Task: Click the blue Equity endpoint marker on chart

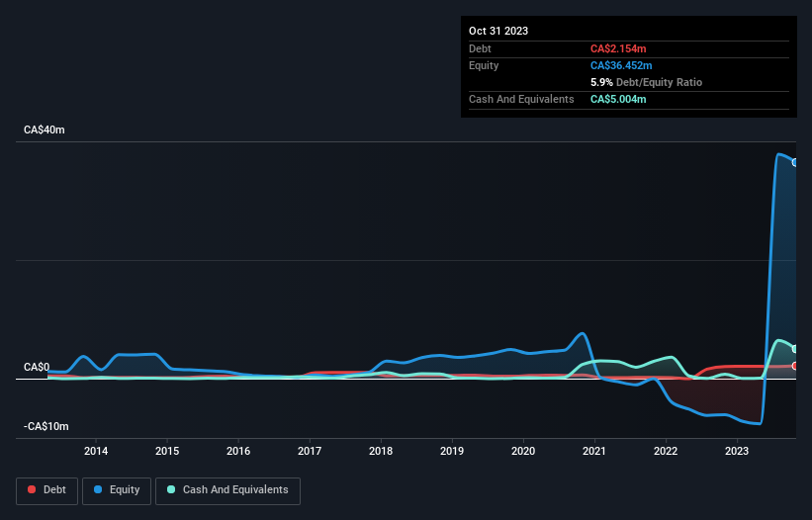Action: (x=795, y=162)
